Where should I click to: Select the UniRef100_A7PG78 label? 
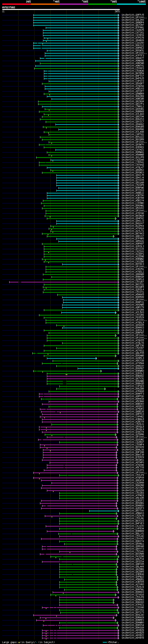tap(133, 38)
